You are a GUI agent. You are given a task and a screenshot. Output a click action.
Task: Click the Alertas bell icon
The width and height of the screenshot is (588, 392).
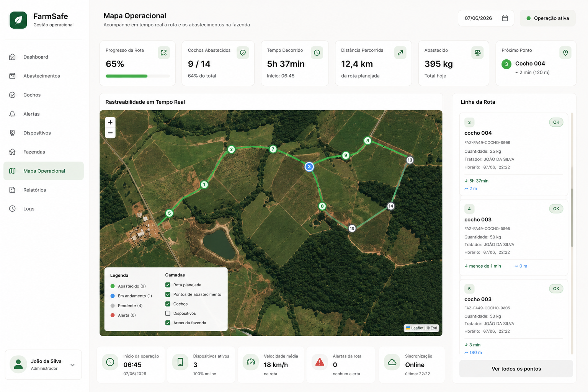pos(12,114)
